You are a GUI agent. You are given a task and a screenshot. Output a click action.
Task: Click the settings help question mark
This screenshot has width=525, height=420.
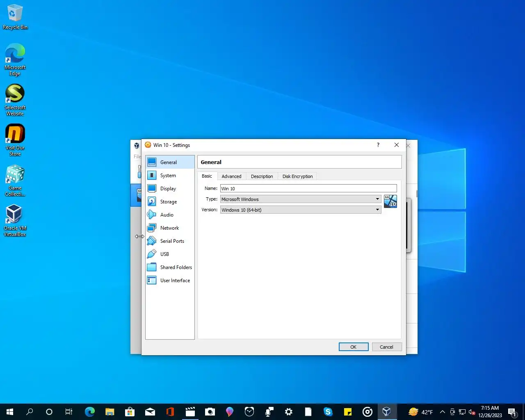click(x=378, y=145)
